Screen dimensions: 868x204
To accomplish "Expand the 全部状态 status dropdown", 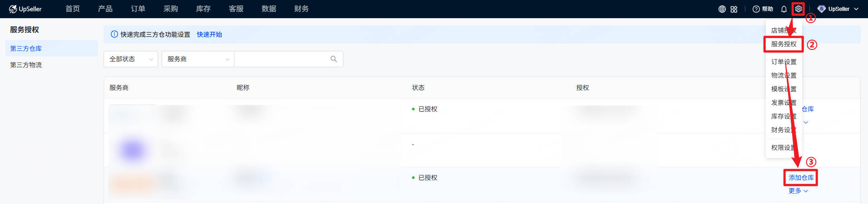I will (131, 59).
